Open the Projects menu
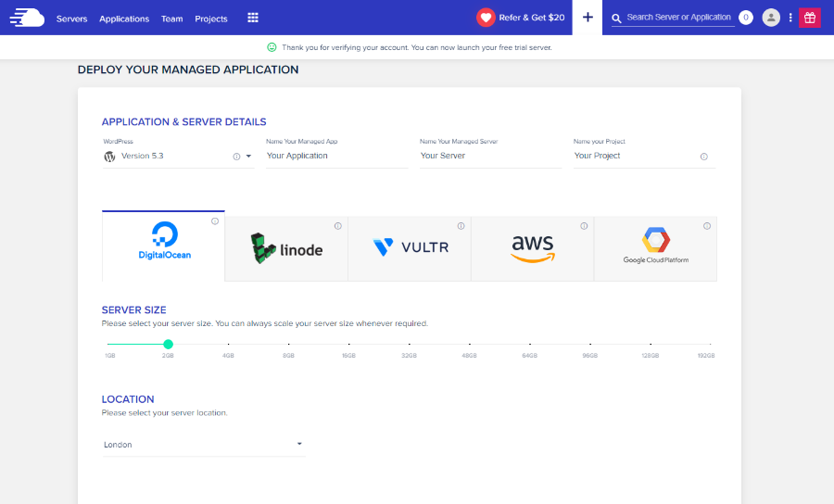Viewport: 834px width, 504px height. 211,19
